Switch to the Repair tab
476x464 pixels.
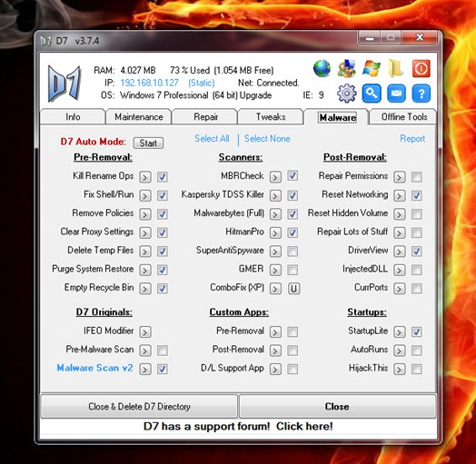[x=205, y=117]
